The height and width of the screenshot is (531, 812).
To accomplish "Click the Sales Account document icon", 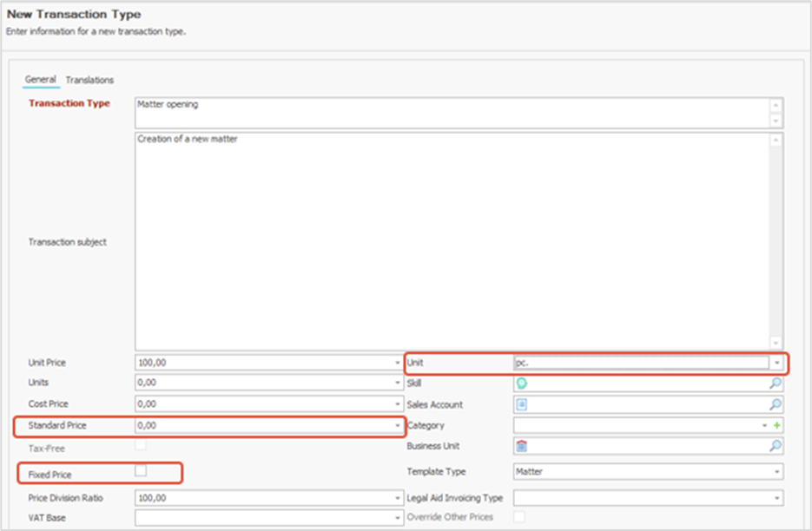I will click(x=523, y=404).
